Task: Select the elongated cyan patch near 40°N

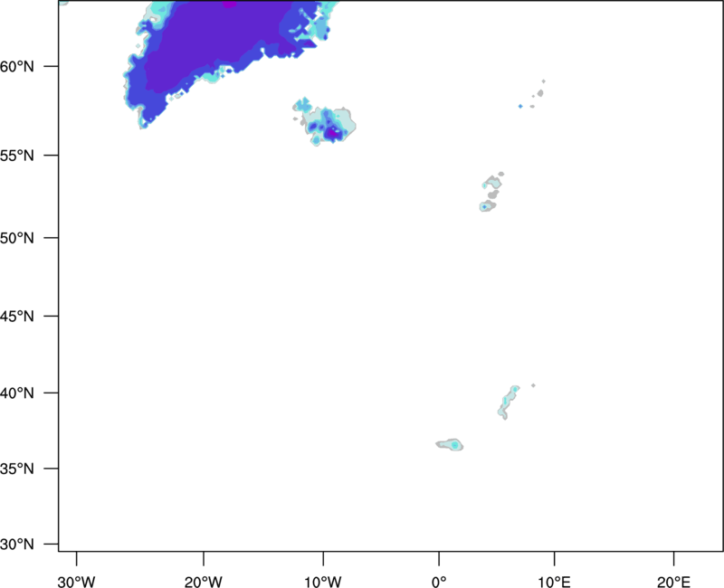Action: pos(510,399)
